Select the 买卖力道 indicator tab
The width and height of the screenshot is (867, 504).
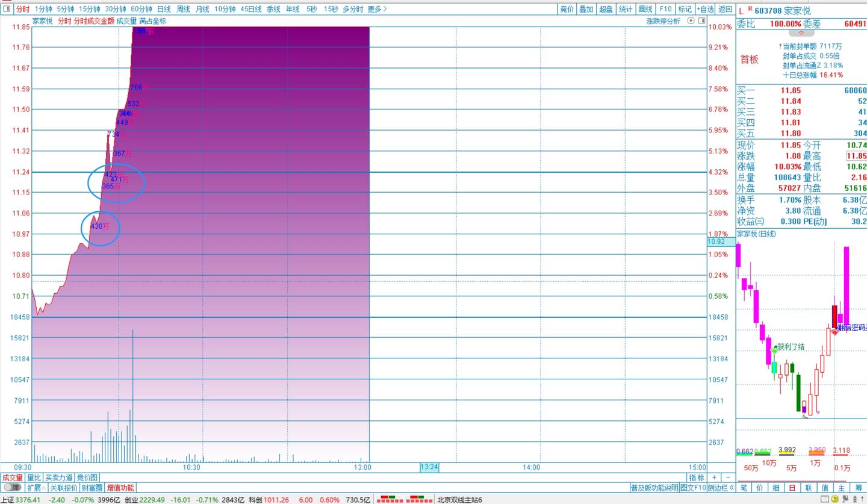pos(59,478)
